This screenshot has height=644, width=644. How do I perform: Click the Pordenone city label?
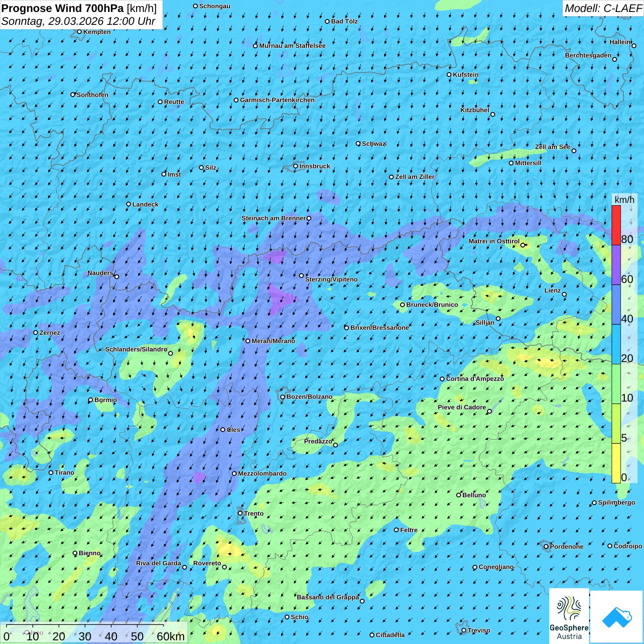click(x=567, y=546)
